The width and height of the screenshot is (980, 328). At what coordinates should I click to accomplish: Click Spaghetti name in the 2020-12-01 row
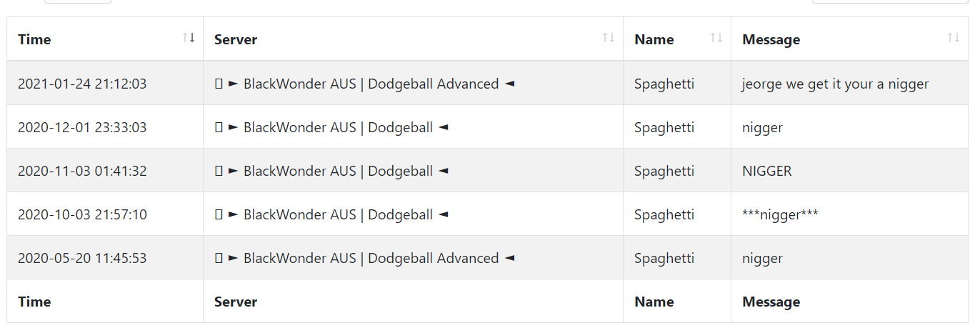tap(664, 127)
